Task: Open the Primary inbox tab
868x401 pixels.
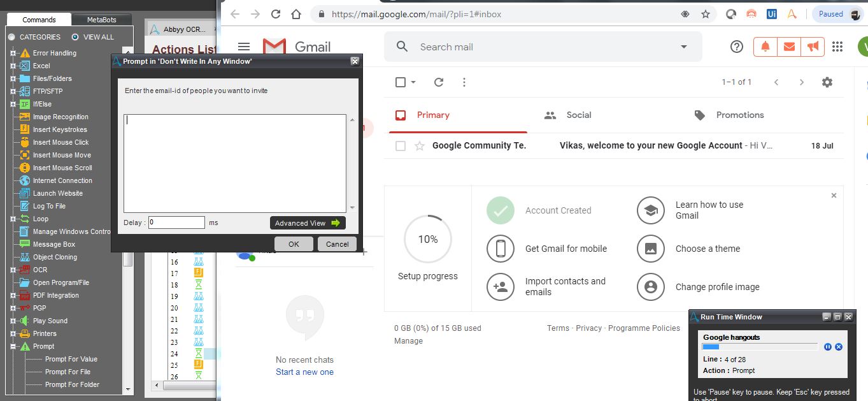Action: 458,115
